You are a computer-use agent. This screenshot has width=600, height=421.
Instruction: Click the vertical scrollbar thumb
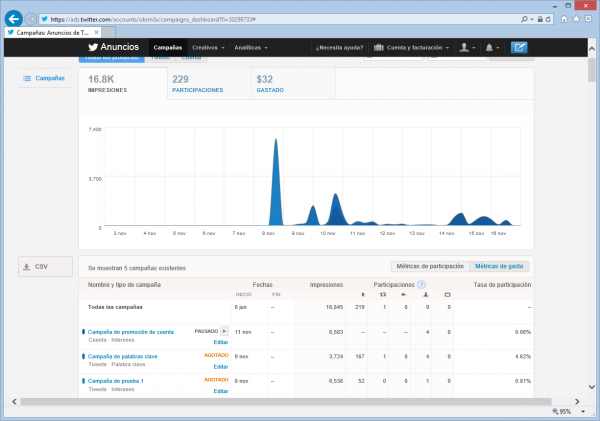point(592,70)
